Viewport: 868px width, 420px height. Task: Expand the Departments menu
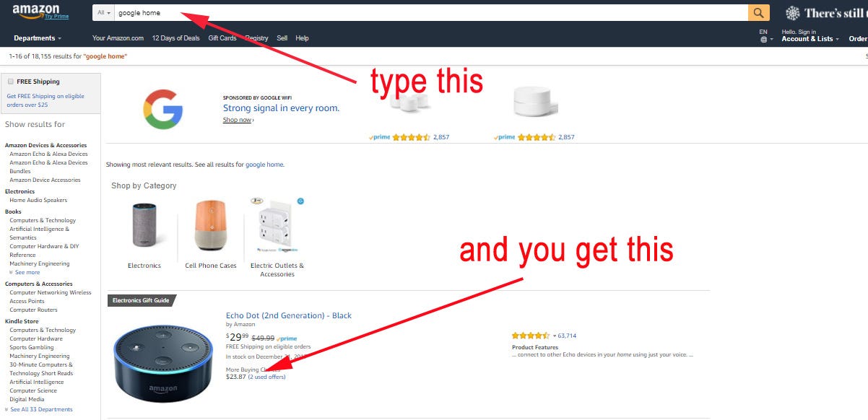pyautogui.click(x=38, y=38)
